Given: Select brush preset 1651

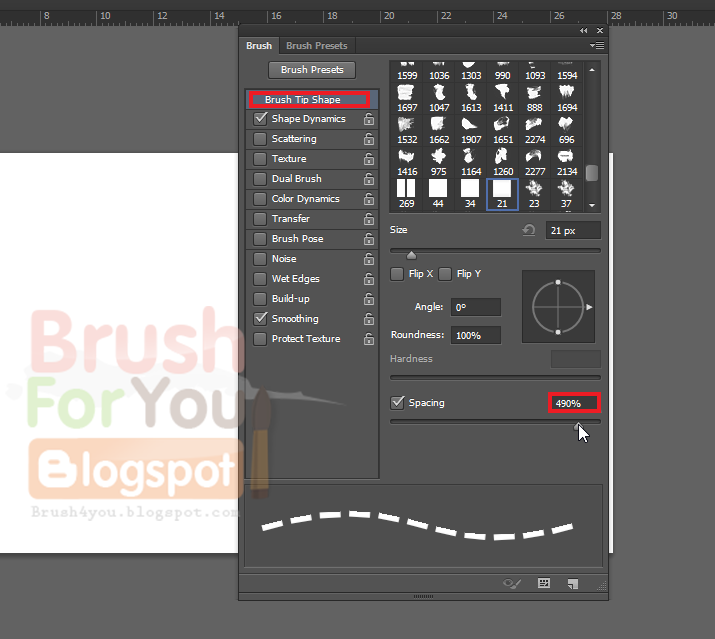Looking at the screenshot, I should click(x=503, y=130).
